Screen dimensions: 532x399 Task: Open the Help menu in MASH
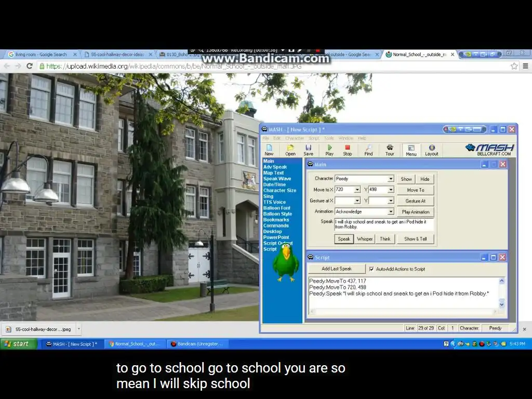click(362, 138)
